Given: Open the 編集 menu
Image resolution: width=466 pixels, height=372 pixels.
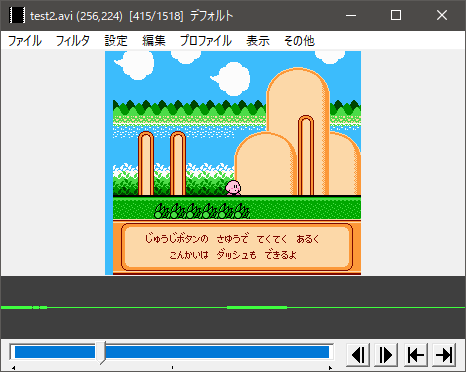Looking at the screenshot, I should pyautogui.click(x=154, y=41).
